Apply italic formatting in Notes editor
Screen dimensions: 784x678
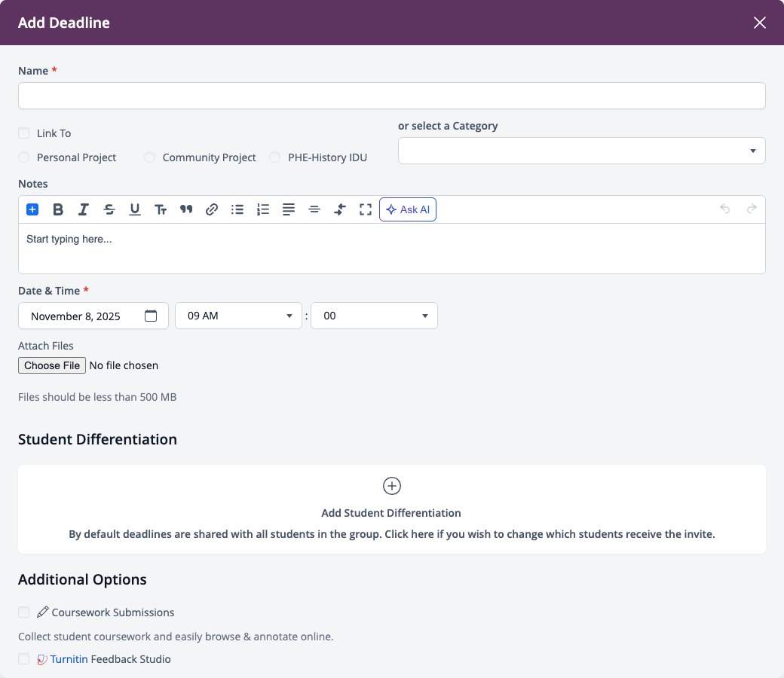tap(84, 209)
